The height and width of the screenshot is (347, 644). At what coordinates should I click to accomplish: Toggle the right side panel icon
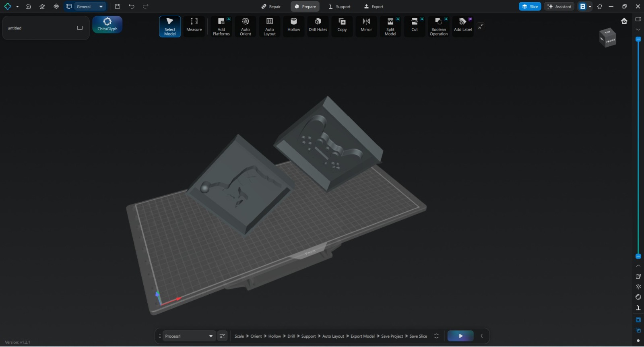point(638,19)
